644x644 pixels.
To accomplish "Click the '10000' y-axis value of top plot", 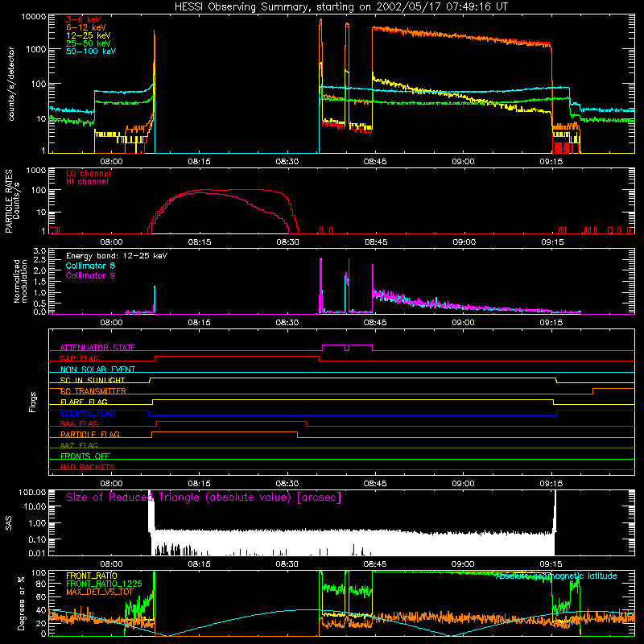I will coord(33,17).
